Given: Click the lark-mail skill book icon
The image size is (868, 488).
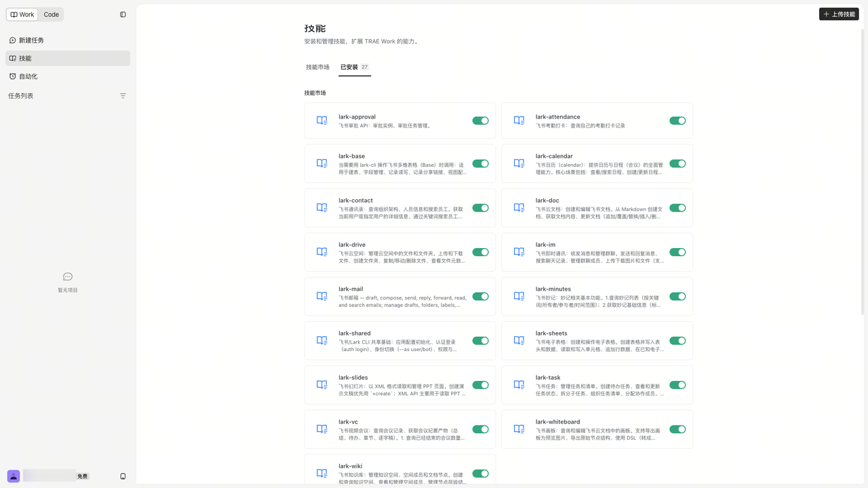Looking at the screenshot, I should [x=322, y=296].
